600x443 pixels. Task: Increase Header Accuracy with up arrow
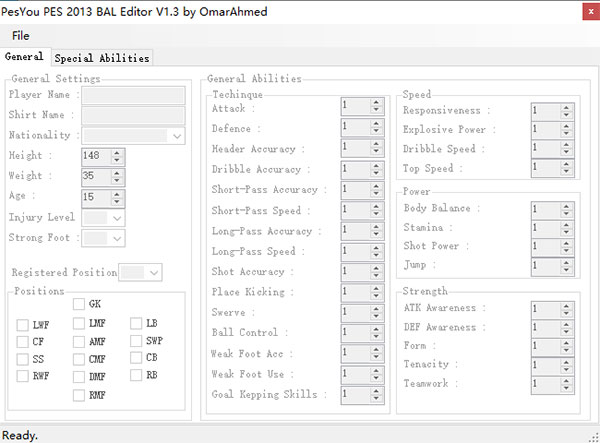(x=376, y=144)
